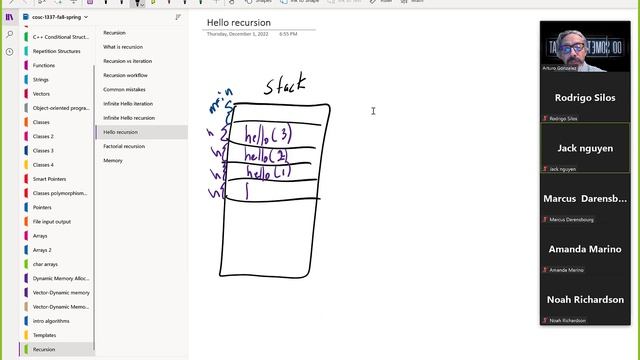Select the Marcus Darensb... participant tile
640x360 pixels.
[585, 199]
